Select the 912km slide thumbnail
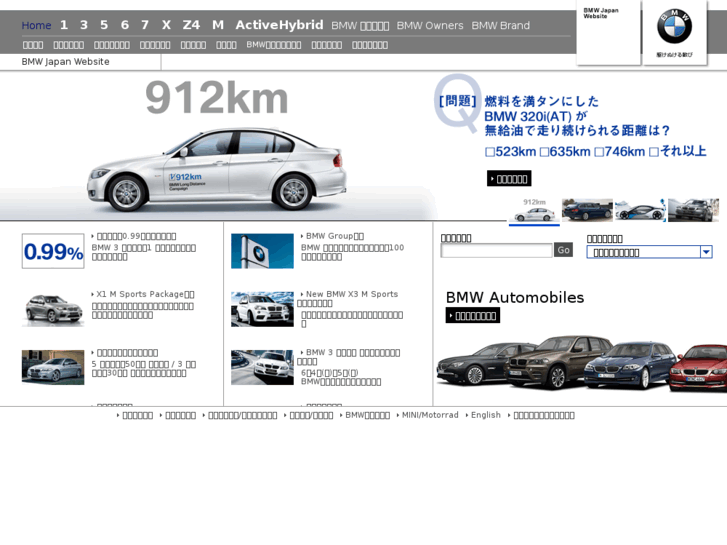The image size is (727, 545). (x=534, y=211)
